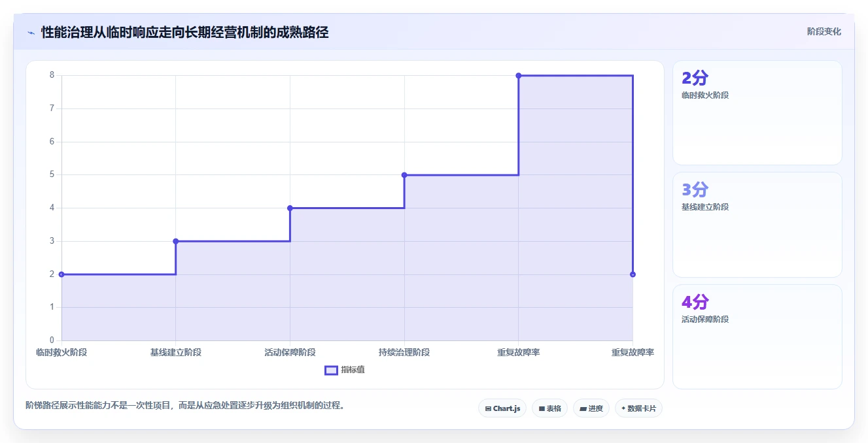Click the y-axis value 5
868x443 pixels.
[x=52, y=174]
